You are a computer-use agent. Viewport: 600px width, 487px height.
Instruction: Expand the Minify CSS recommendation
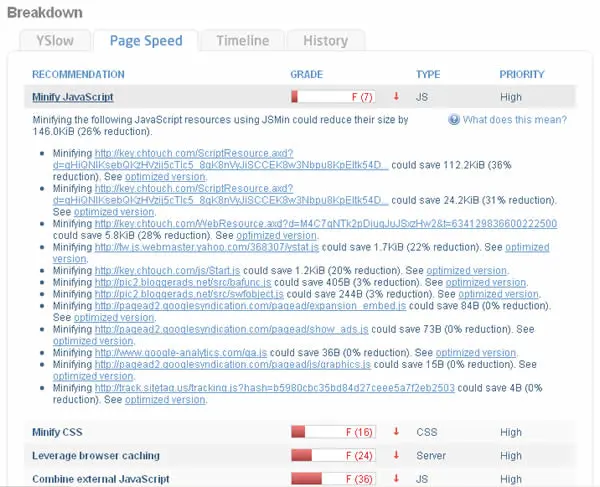pos(57,432)
